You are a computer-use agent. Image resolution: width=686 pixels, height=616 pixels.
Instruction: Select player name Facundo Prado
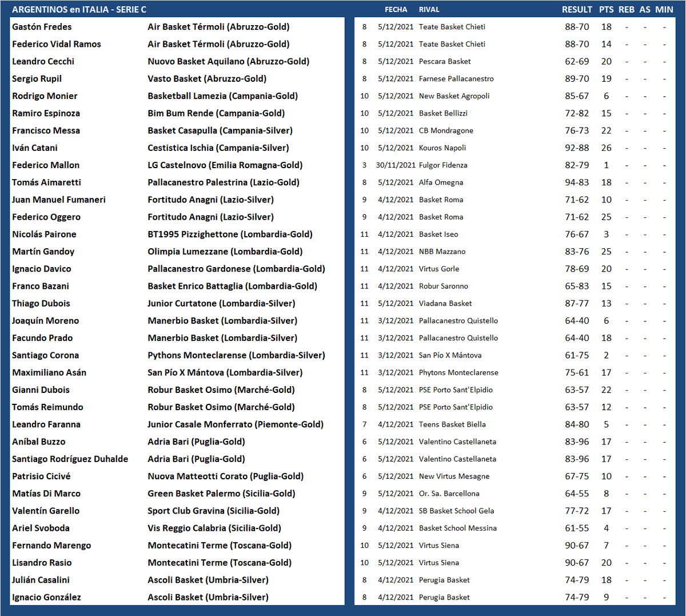point(42,338)
